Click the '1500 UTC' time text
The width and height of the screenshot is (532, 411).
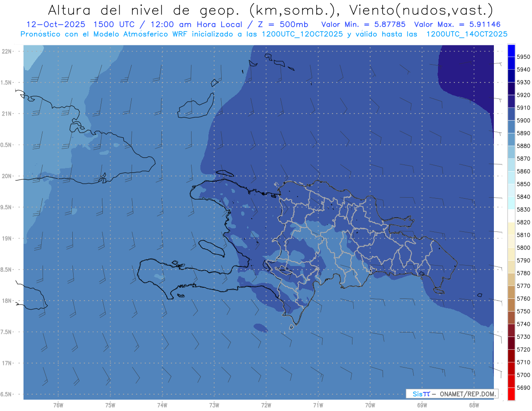point(116,24)
